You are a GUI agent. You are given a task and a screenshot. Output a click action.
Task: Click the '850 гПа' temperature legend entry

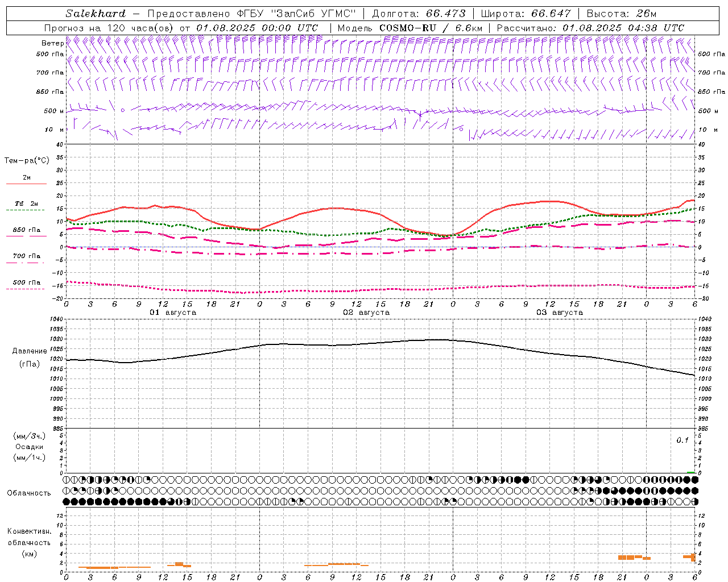(x=27, y=230)
